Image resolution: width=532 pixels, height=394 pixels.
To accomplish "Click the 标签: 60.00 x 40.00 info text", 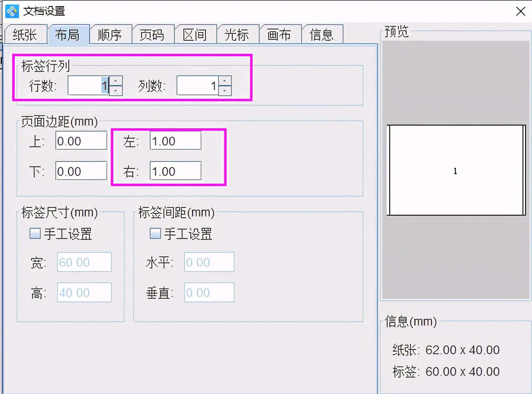I will 446,371.
